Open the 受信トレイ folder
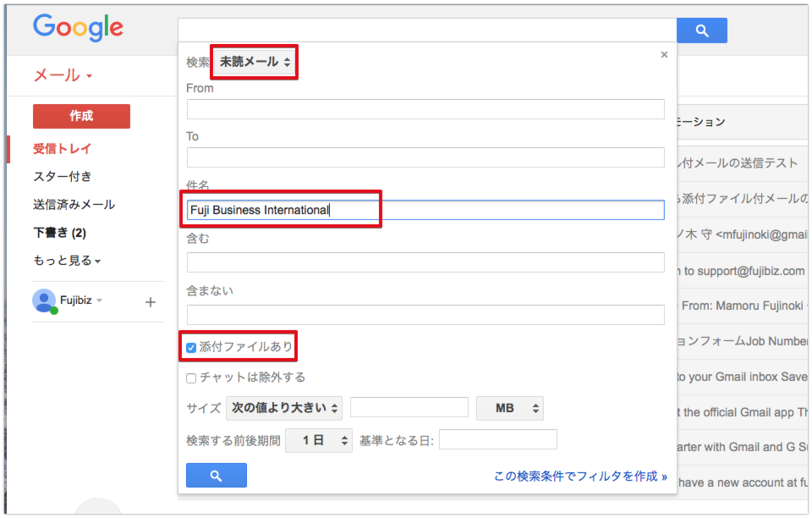The width and height of the screenshot is (812, 518). click(x=62, y=149)
